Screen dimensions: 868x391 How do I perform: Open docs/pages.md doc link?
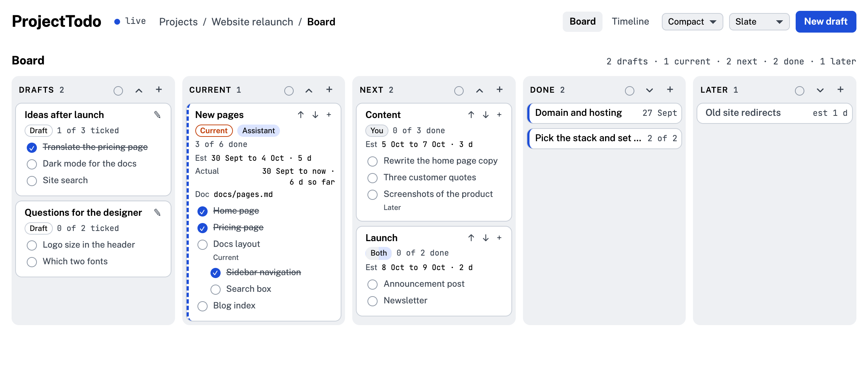243,194
